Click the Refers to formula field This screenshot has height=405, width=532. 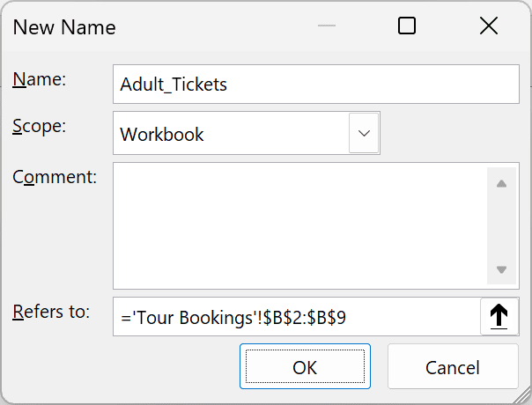coord(297,317)
